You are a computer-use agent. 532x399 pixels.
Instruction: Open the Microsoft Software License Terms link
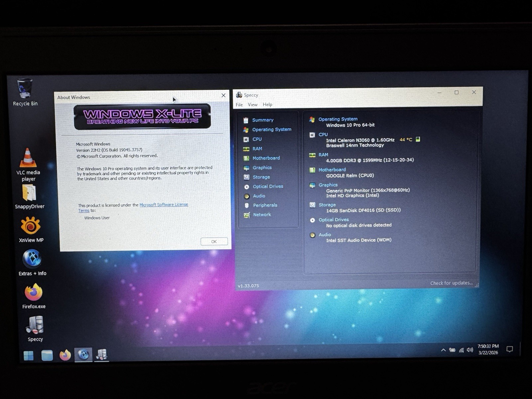163,205
